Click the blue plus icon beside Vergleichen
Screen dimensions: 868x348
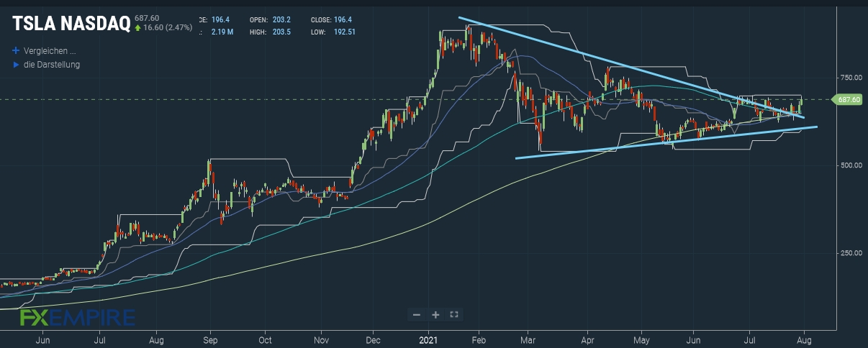(x=15, y=51)
